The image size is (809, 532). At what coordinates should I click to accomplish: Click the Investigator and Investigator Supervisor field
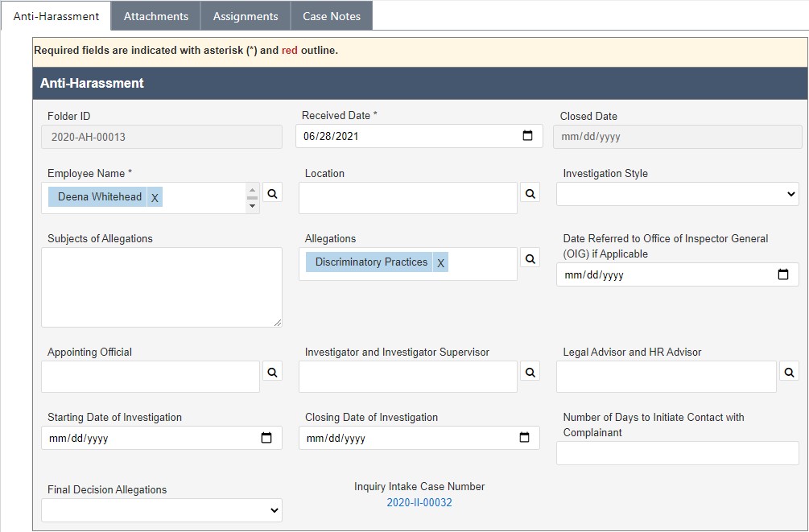point(407,377)
